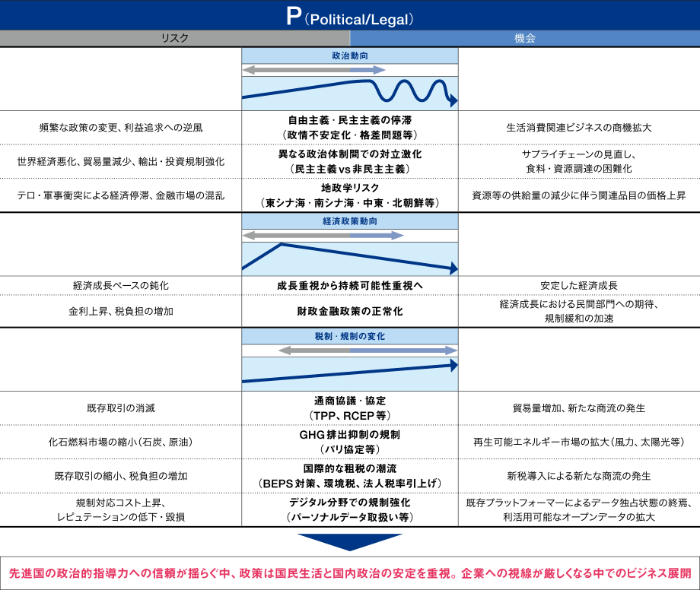
Task: Select text 生活消費関連ビジネスの商機拡大
Action: point(579,128)
